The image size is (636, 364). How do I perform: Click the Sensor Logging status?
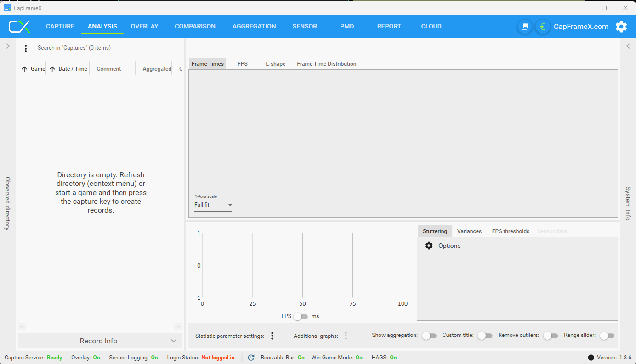pyautogui.click(x=133, y=358)
